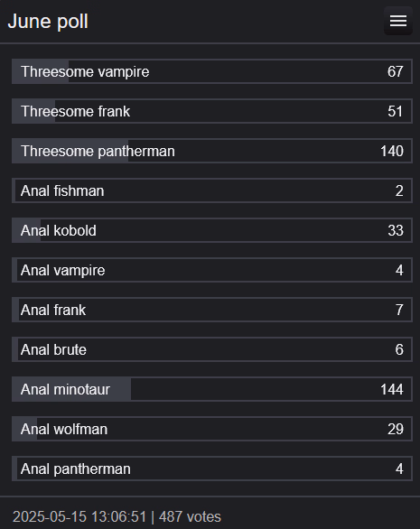The width and height of the screenshot is (420, 529).
Task: Select the Anal pantherman option
Action: coord(212,469)
